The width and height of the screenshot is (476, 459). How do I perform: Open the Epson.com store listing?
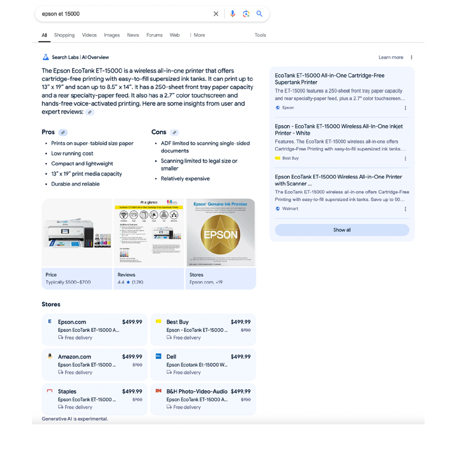click(x=94, y=329)
